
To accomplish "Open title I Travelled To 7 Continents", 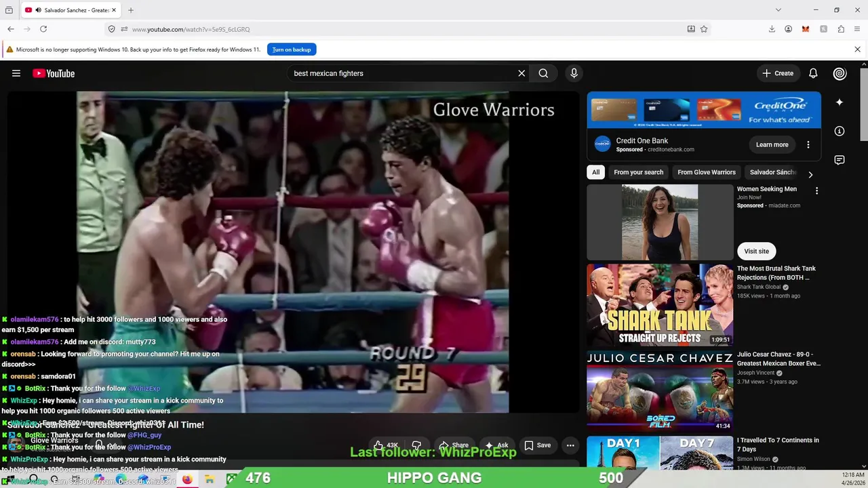I will click(778, 445).
